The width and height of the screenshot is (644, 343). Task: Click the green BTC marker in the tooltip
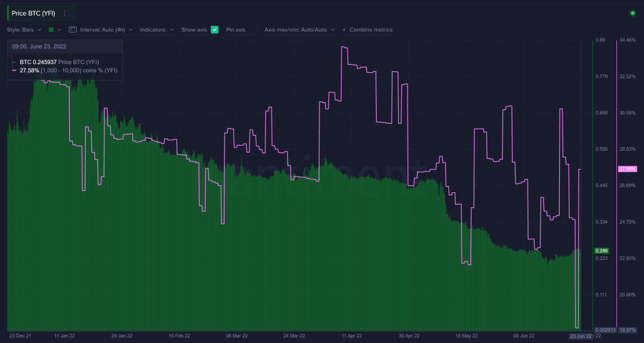tap(15, 62)
